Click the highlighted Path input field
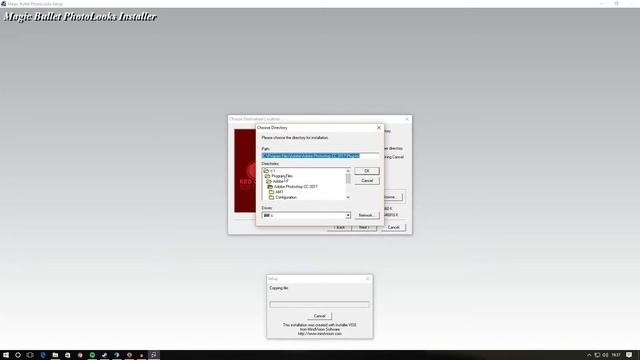Viewport: 640px width, 360px height. 320,156
